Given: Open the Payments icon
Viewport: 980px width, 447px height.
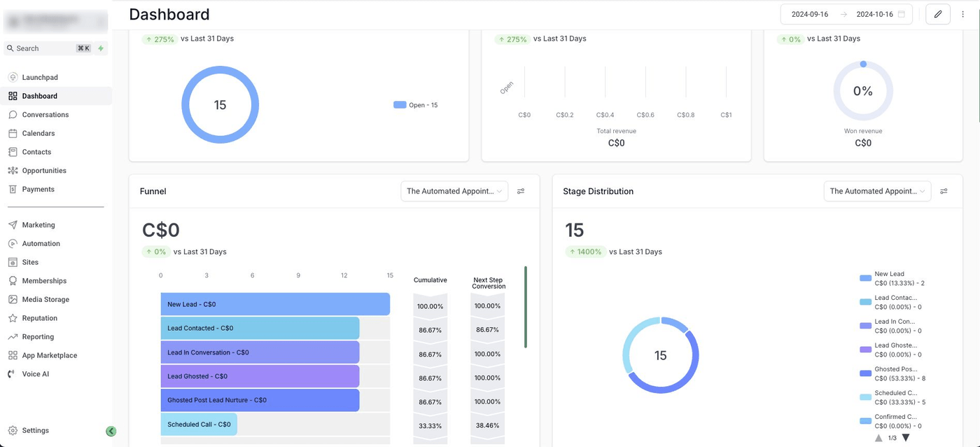Looking at the screenshot, I should tap(13, 189).
